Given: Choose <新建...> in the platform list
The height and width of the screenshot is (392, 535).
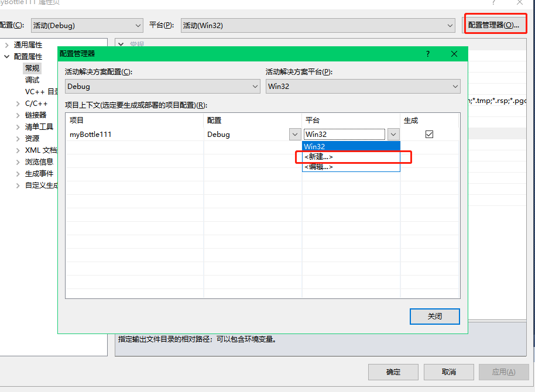Looking at the screenshot, I should (x=351, y=157).
